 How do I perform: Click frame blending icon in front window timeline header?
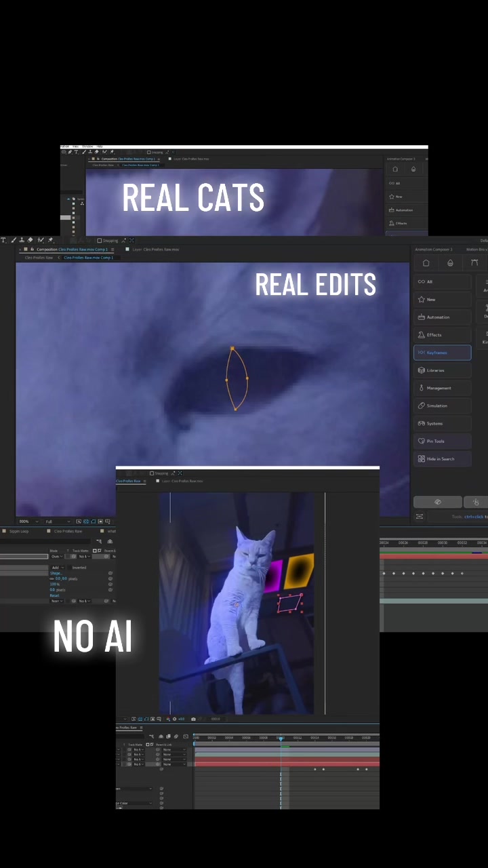pyautogui.click(x=168, y=736)
